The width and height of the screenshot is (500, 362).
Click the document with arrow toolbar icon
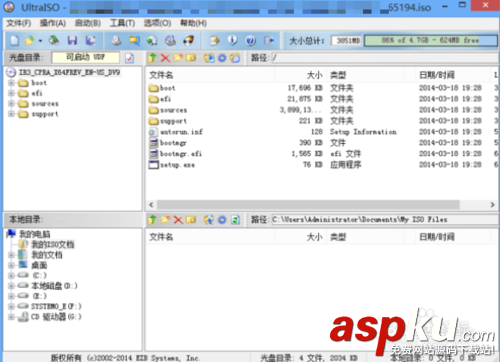click(x=214, y=41)
